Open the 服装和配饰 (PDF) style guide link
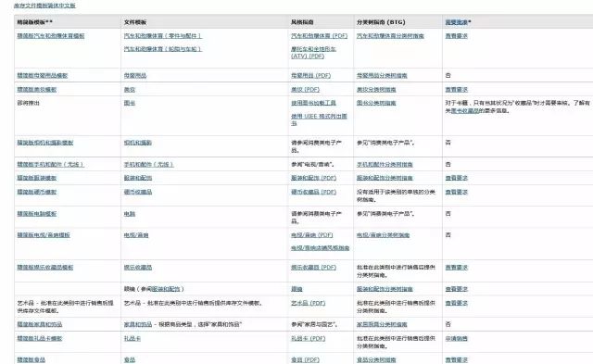Image resolution: width=593 pixels, height=364 pixels. click(x=313, y=178)
